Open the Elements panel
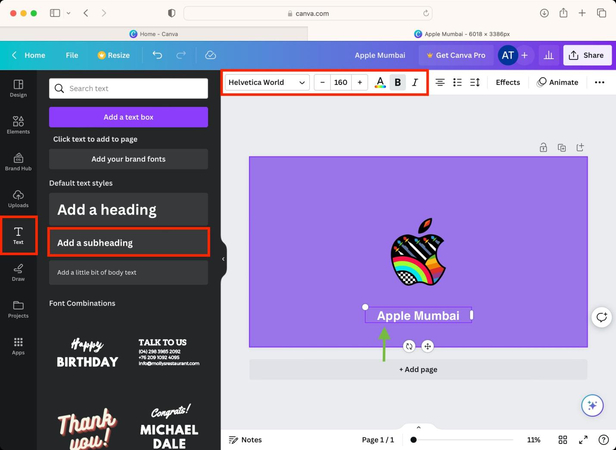The height and width of the screenshot is (450, 616). (18, 125)
